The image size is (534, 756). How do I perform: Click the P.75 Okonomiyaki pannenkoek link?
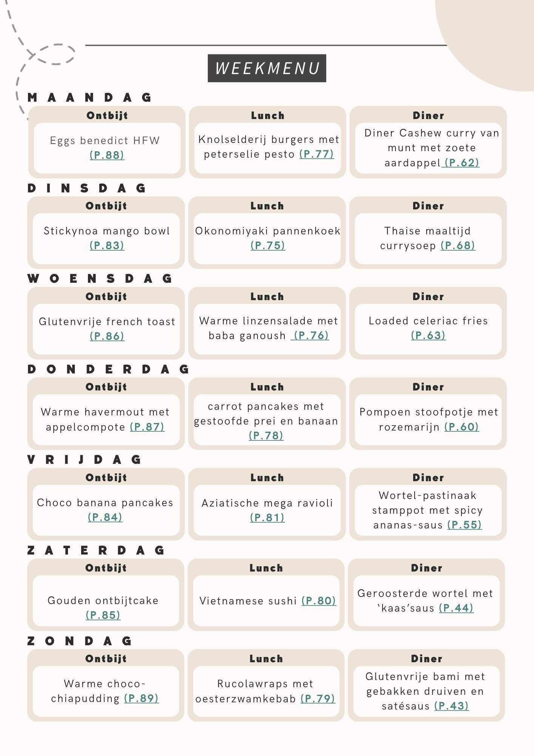[x=268, y=246]
